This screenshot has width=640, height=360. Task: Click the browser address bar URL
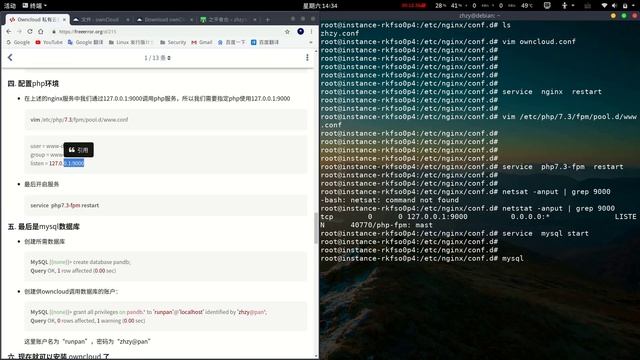click(87, 31)
